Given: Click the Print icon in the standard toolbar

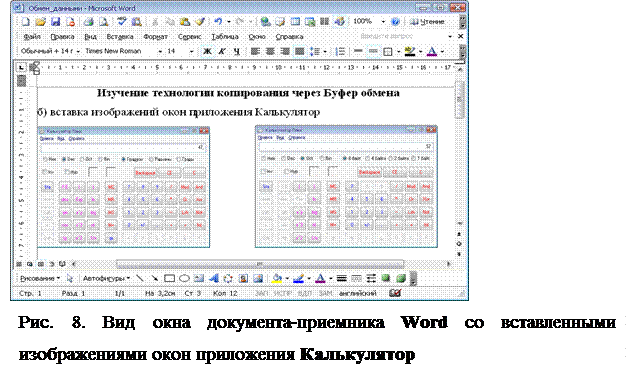Looking at the screenshot, I should pos(88,22).
